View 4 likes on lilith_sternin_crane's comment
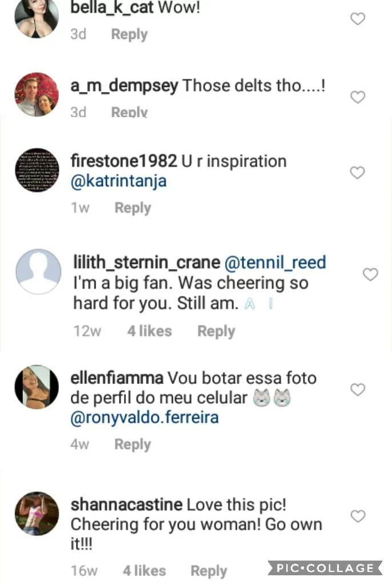The height and width of the screenshot is (585, 392). [149, 331]
